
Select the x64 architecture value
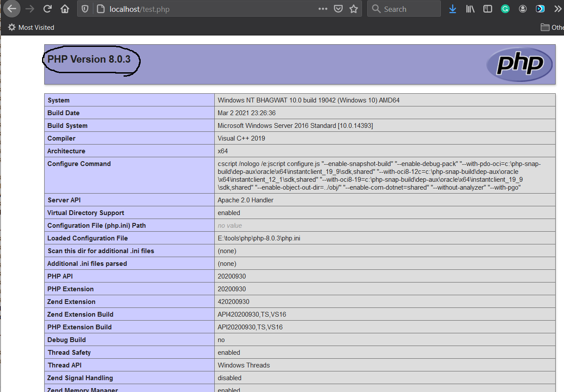click(223, 151)
